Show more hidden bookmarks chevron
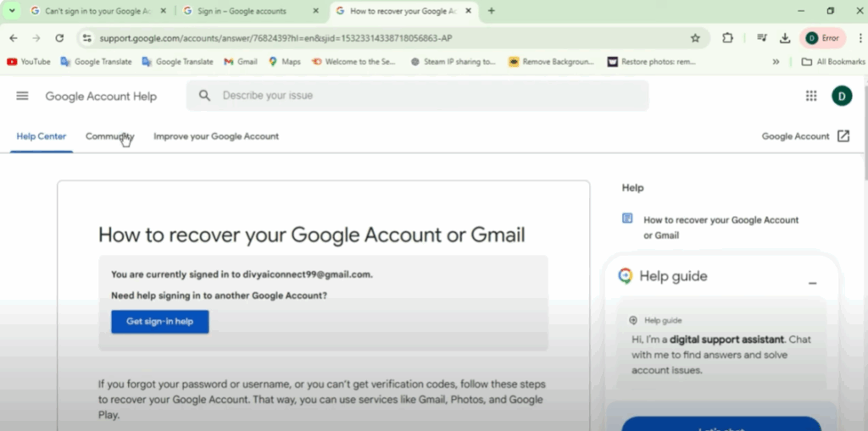 tap(776, 62)
